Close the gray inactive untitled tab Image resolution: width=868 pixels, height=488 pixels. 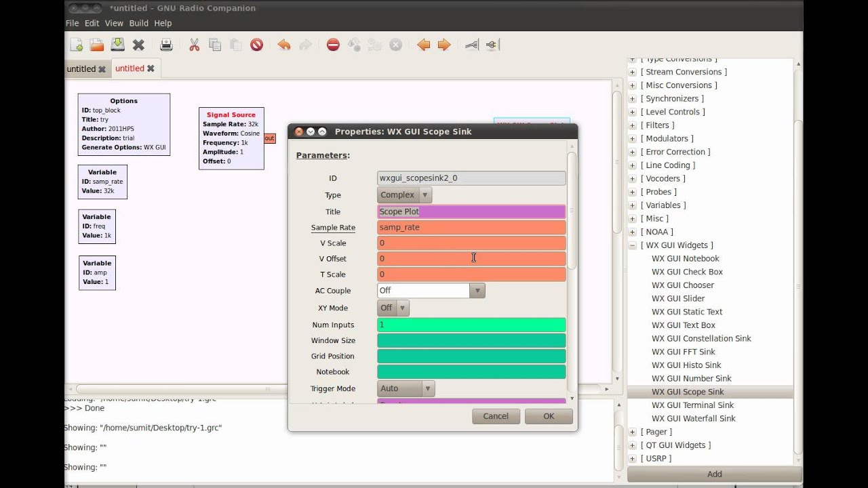pos(102,69)
